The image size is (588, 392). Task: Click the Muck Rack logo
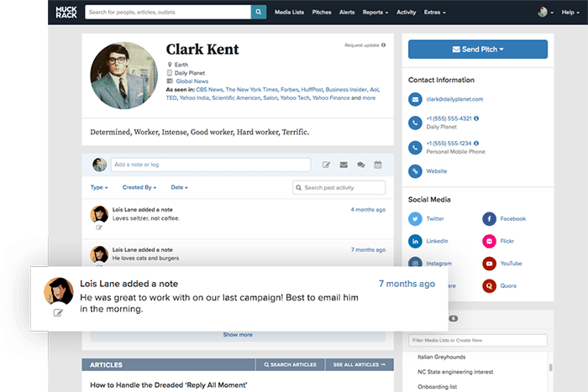click(x=66, y=12)
